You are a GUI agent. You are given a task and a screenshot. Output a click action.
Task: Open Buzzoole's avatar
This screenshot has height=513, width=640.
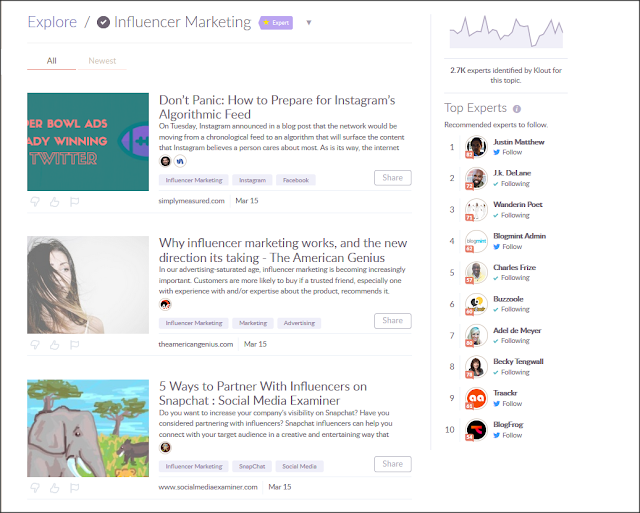pyautogui.click(x=476, y=304)
